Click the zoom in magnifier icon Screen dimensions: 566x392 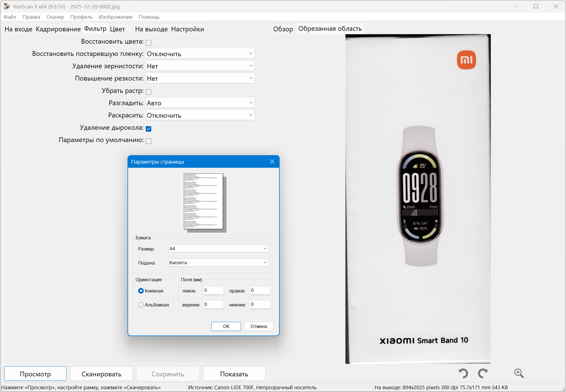pos(519,374)
